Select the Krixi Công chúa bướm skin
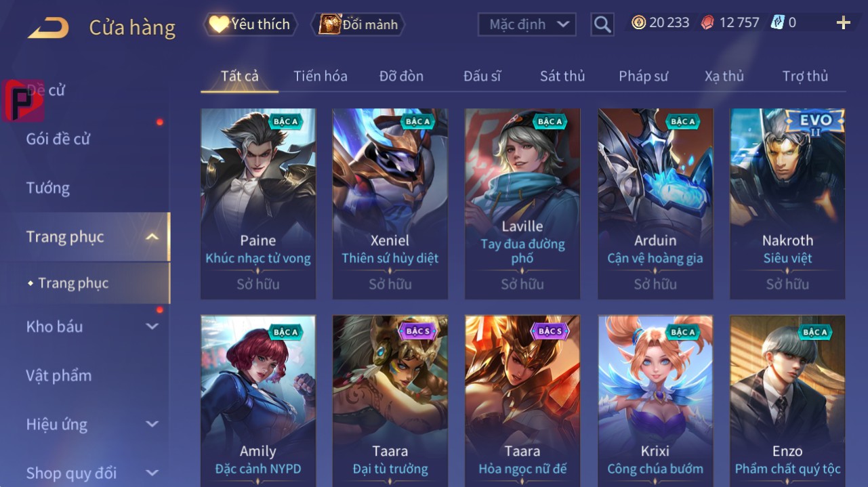Image resolution: width=868 pixels, height=487 pixels. pos(655,401)
